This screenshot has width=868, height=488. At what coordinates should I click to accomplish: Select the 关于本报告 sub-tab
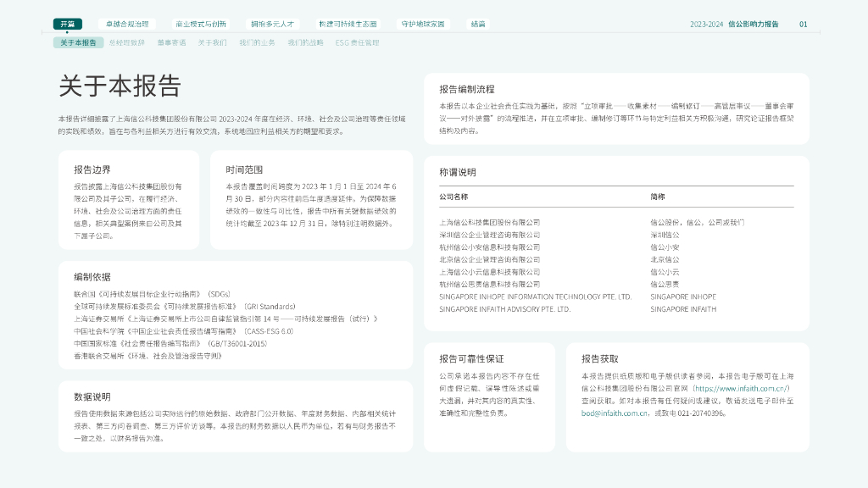(78, 42)
